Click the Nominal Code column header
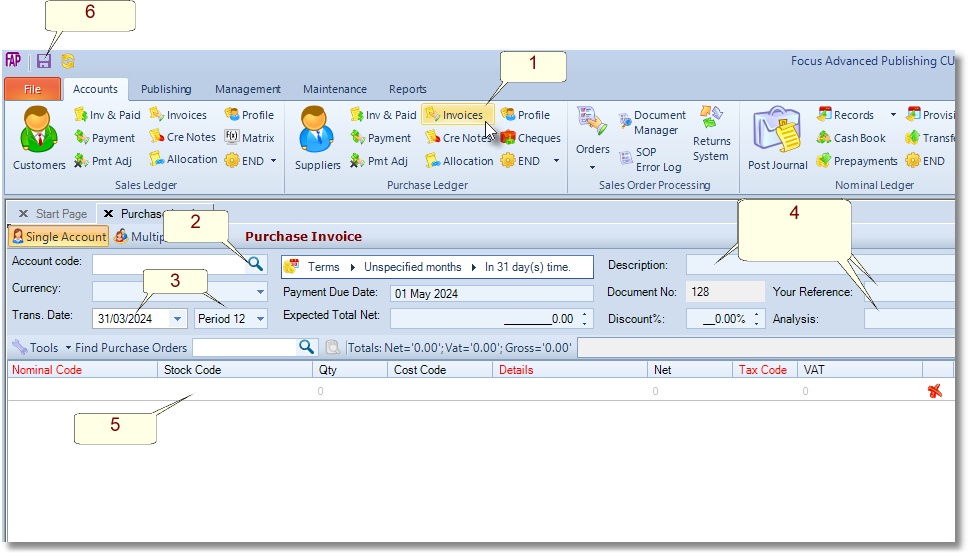969x556 pixels. pyautogui.click(x=83, y=369)
